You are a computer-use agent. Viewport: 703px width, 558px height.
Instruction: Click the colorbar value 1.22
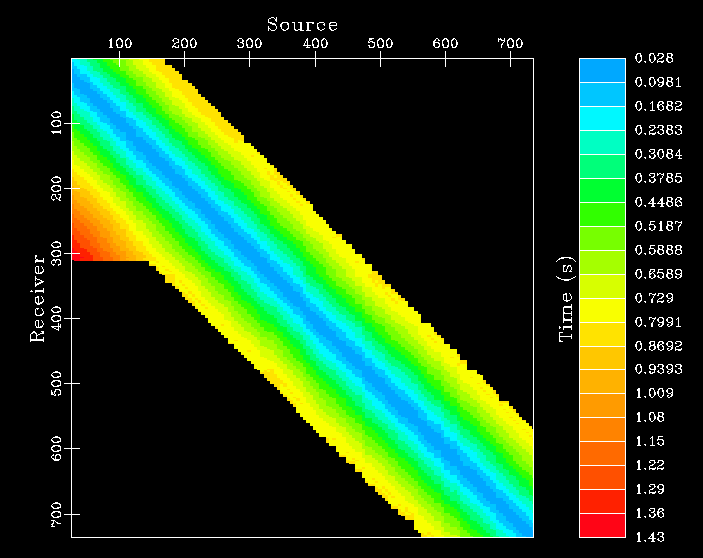650,465
